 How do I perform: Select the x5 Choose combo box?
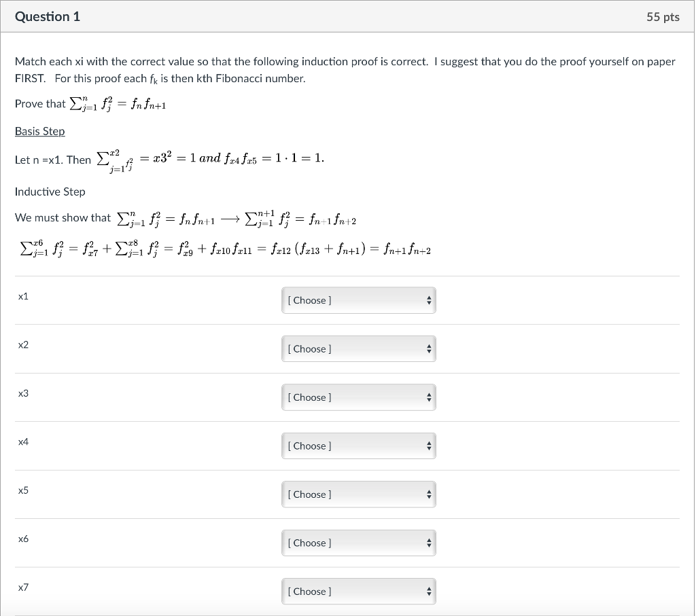358,494
